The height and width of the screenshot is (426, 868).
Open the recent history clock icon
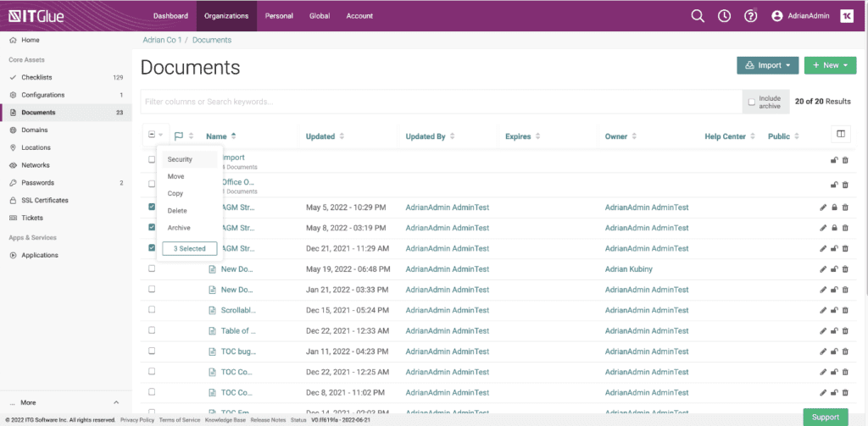coord(724,15)
